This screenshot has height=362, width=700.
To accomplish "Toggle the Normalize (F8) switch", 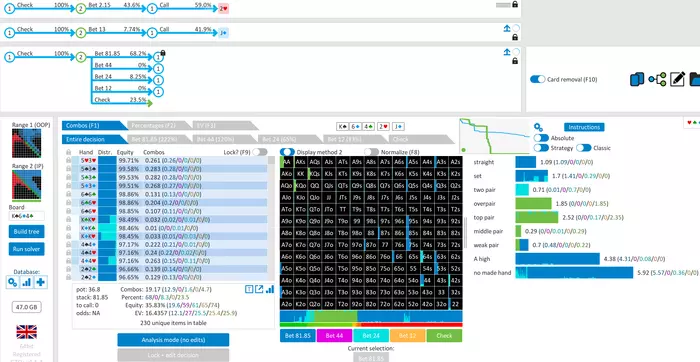I will (x=371, y=152).
